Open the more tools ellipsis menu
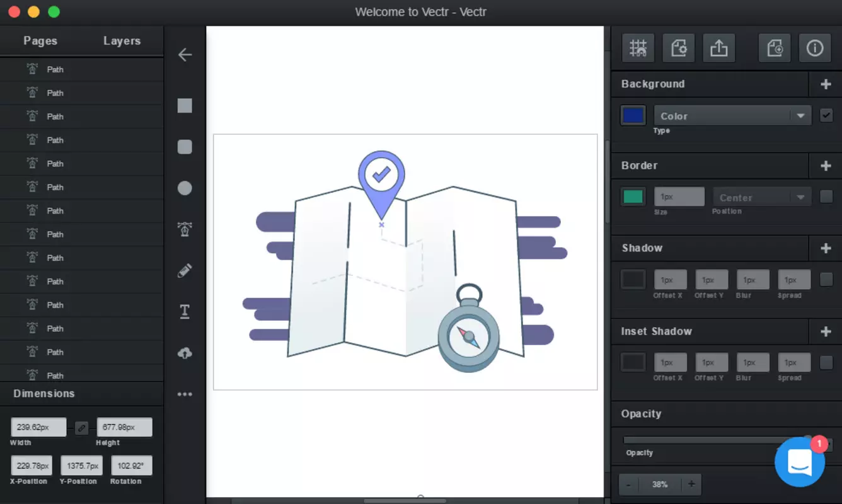Image resolution: width=842 pixels, height=504 pixels. pos(185,394)
